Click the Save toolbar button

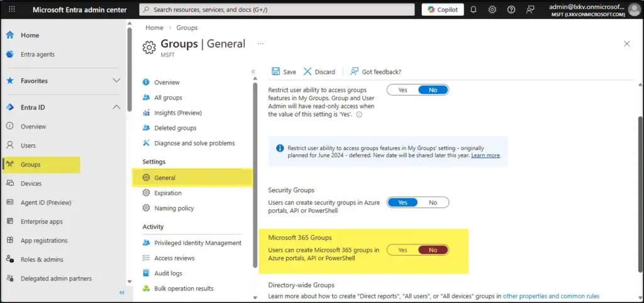[284, 72]
